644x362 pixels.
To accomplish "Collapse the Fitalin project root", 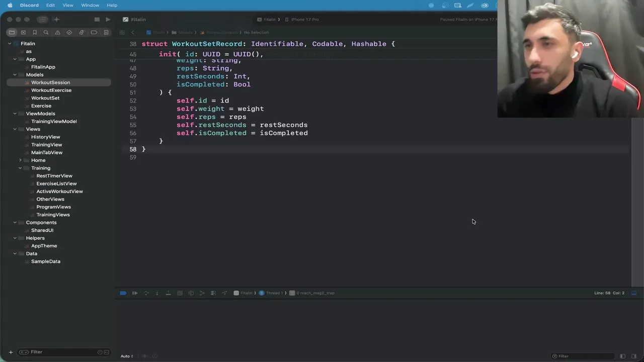I will (x=10, y=44).
